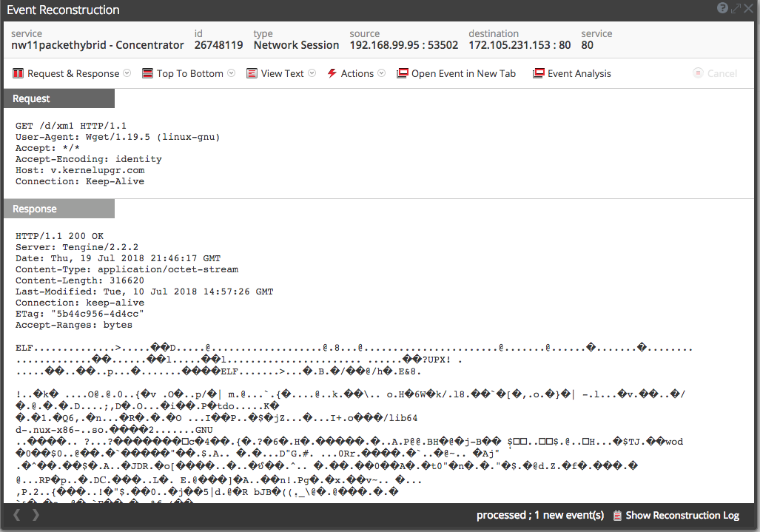This screenshot has width=760, height=532.
Task: Select the Response section header
Action: [x=59, y=209]
